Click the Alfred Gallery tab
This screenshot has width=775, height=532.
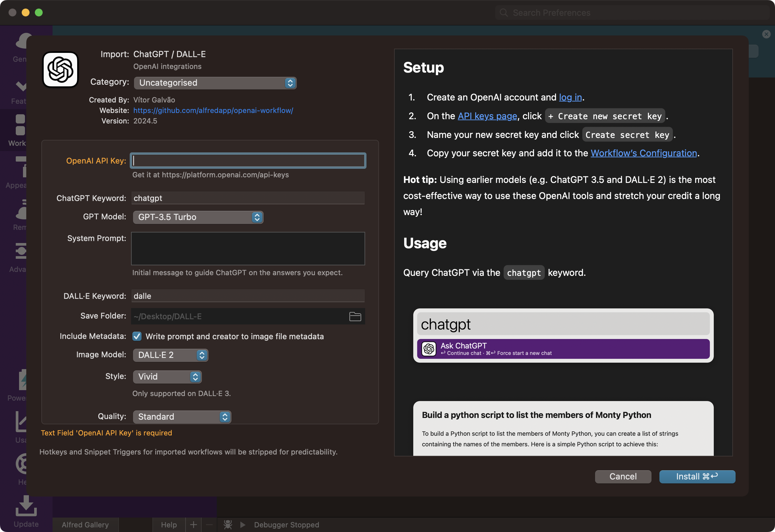click(85, 525)
